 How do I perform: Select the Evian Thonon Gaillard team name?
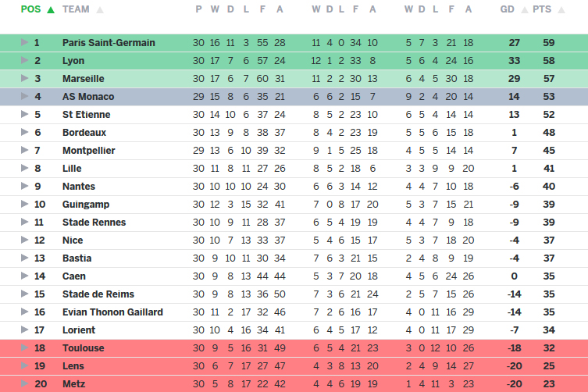click(x=112, y=312)
